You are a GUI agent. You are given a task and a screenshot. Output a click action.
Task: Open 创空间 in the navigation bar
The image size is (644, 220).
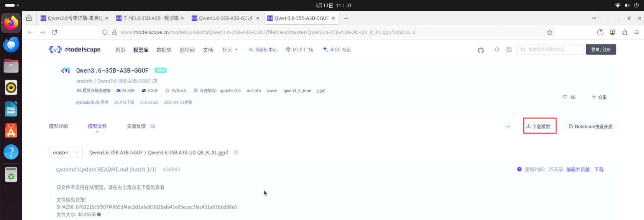187,50
